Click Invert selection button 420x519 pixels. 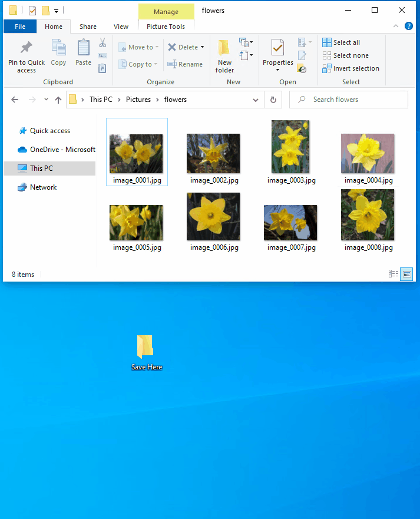pos(350,68)
